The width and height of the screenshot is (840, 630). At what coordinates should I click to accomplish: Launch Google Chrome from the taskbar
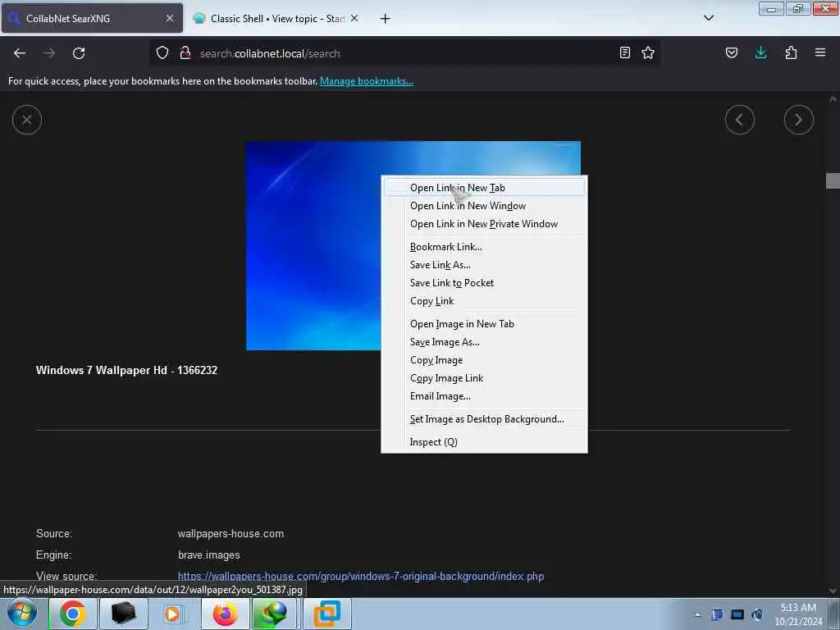point(72,614)
